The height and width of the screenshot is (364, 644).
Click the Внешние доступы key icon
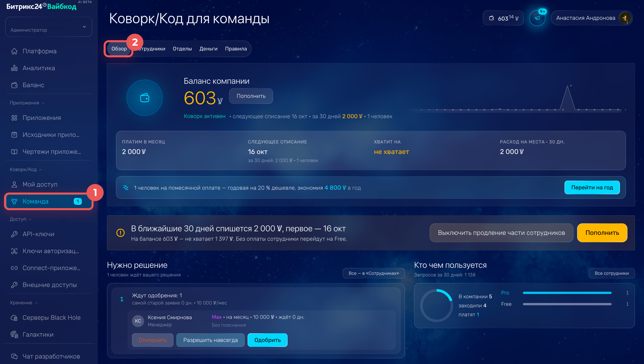coord(14,285)
